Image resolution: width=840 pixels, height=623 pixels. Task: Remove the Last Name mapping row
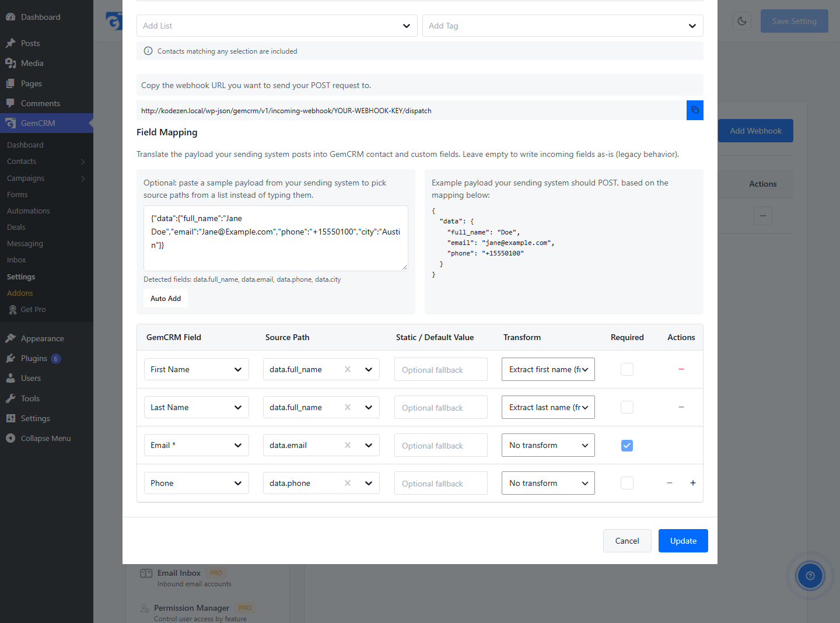[x=681, y=407]
